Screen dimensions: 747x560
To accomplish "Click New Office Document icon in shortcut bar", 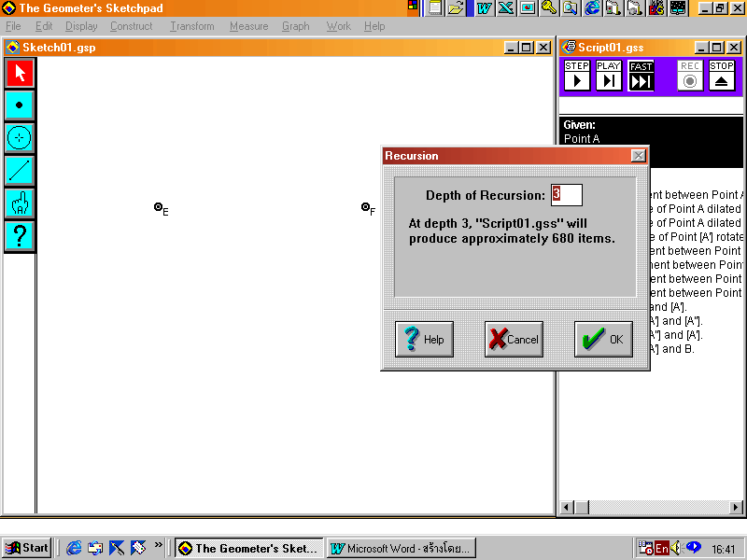I will tap(434, 8).
